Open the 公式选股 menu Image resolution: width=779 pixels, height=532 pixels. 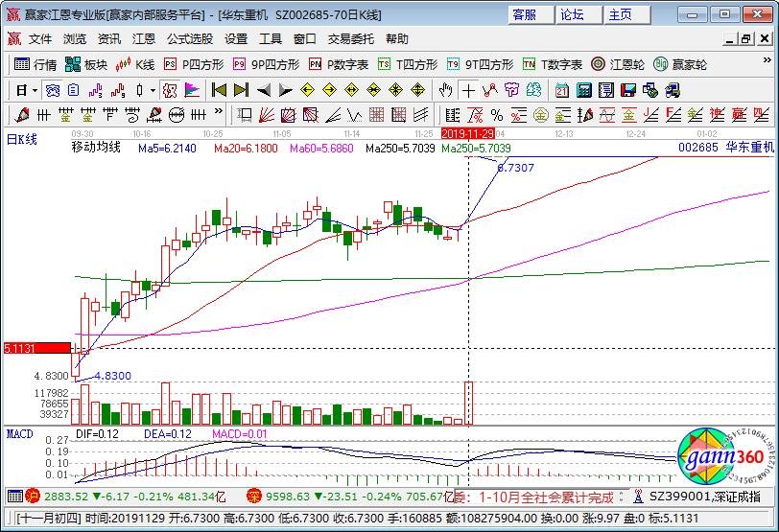190,38
